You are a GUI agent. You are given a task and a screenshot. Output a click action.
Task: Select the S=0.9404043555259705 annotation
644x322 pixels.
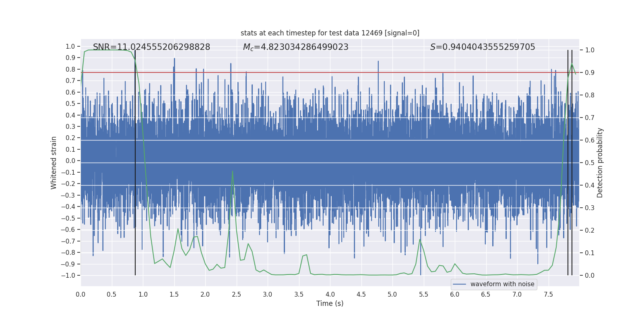click(483, 47)
